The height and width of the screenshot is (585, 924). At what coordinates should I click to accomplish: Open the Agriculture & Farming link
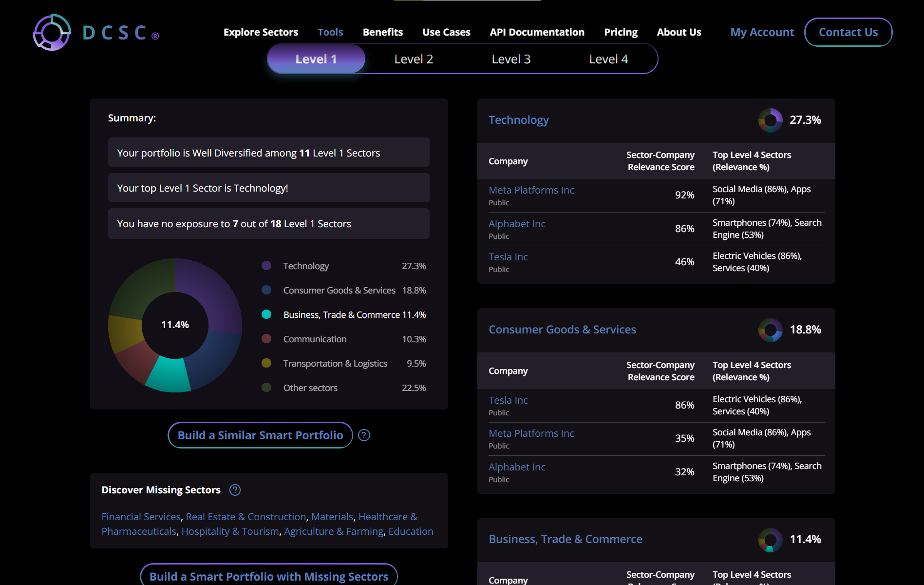tap(334, 531)
